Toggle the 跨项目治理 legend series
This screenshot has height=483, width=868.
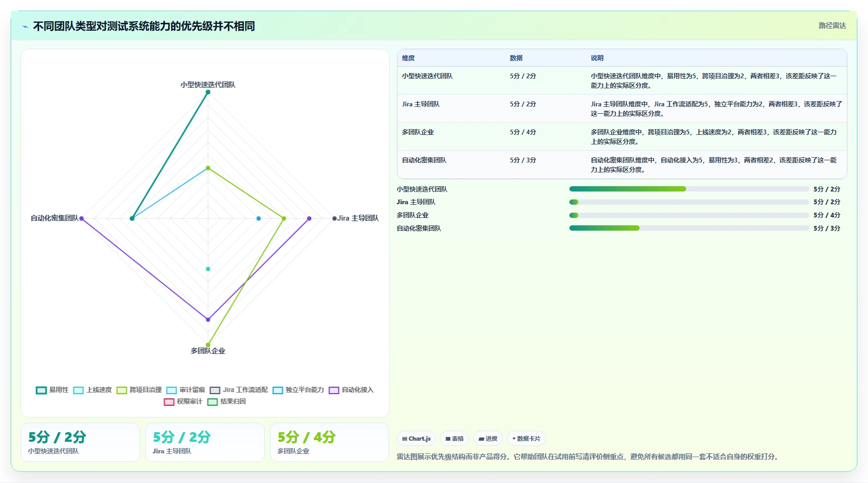point(139,390)
